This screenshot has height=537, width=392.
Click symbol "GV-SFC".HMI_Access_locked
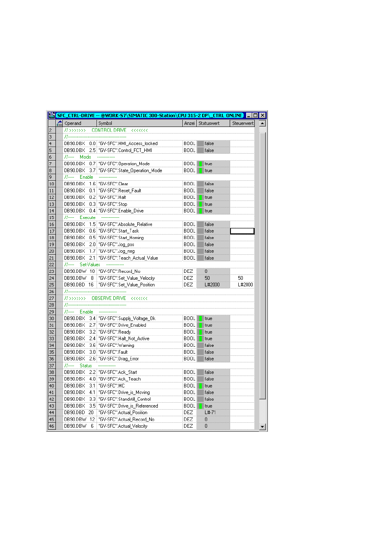(128, 143)
